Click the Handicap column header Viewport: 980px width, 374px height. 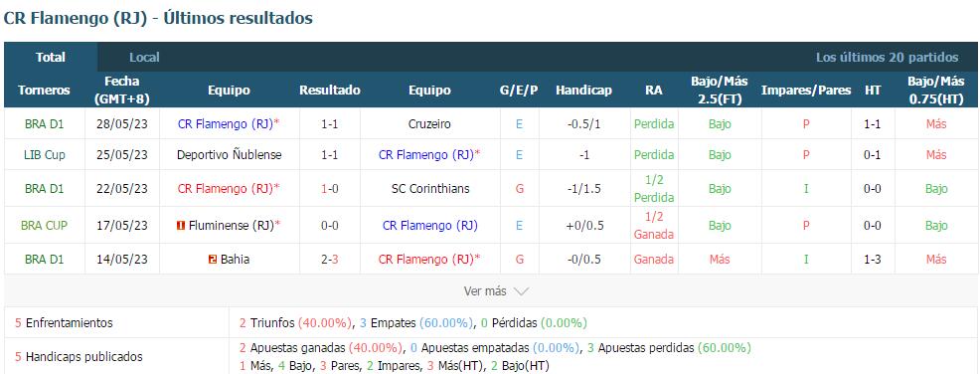click(583, 91)
